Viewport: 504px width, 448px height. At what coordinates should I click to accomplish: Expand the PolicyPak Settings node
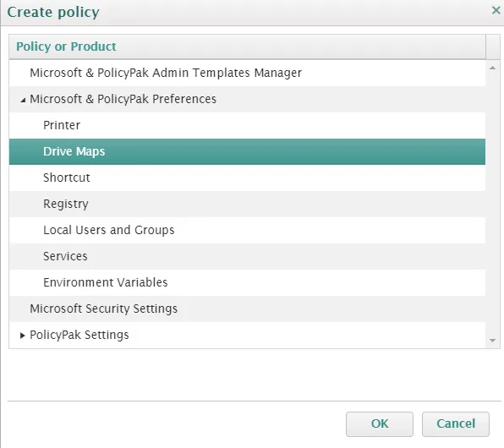point(22,336)
